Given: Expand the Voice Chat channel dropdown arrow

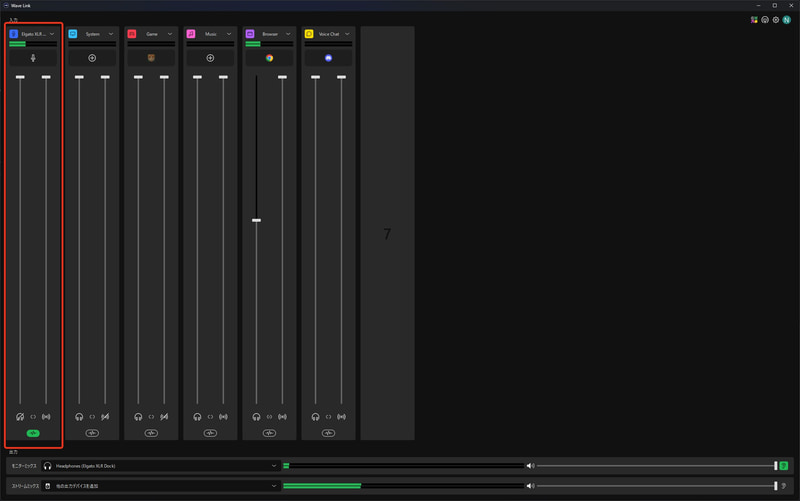Looking at the screenshot, I should (x=347, y=34).
